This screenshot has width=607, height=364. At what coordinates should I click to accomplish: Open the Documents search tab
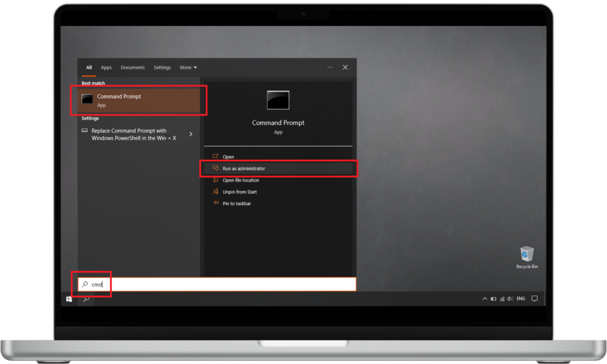point(133,67)
